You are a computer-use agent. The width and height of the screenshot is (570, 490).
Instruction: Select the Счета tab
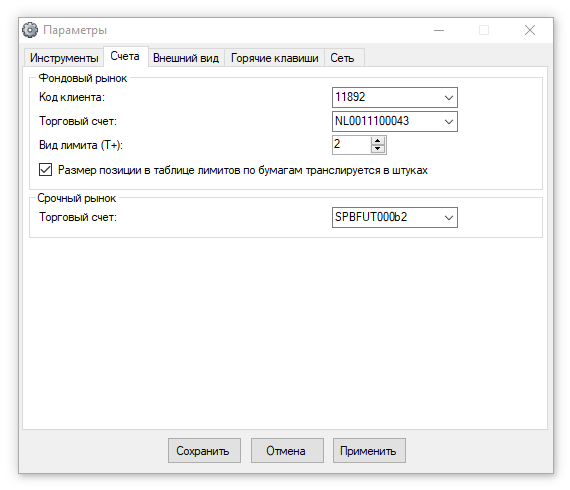(125, 56)
